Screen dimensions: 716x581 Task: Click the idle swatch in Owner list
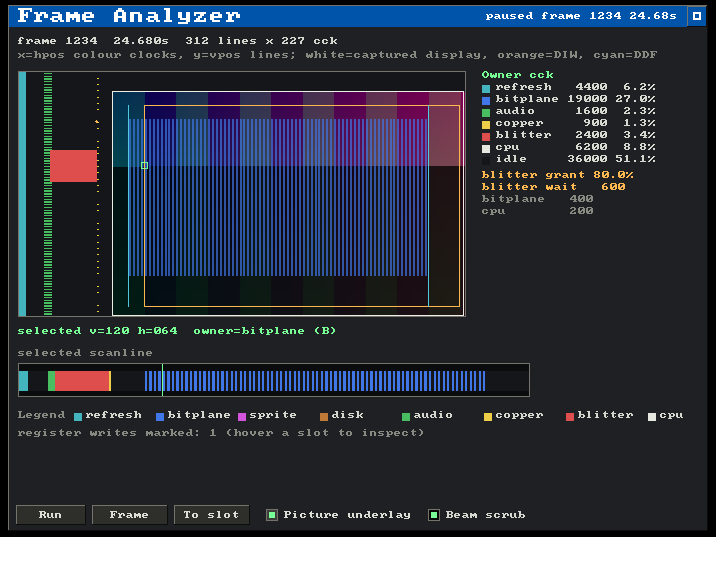(486, 160)
